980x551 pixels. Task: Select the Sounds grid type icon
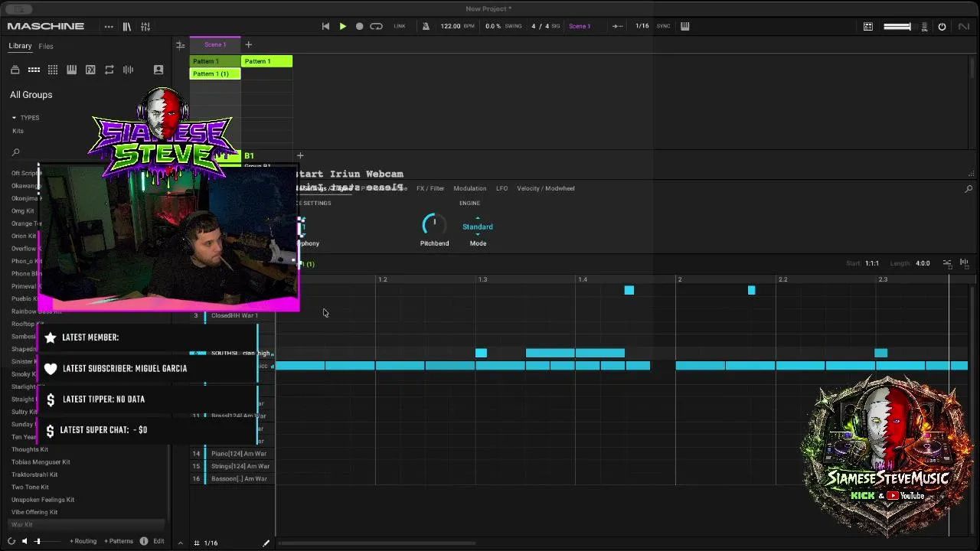tap(53, 70)
